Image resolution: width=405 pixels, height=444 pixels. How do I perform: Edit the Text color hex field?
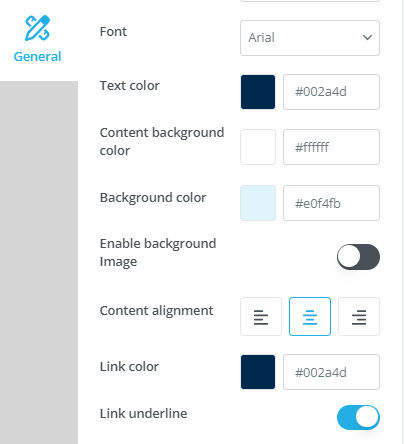[331, 92]
